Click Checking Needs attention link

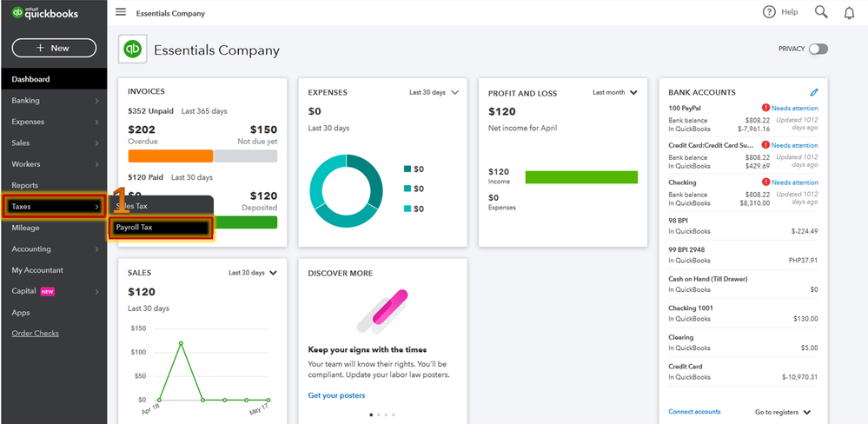point(794,182)
